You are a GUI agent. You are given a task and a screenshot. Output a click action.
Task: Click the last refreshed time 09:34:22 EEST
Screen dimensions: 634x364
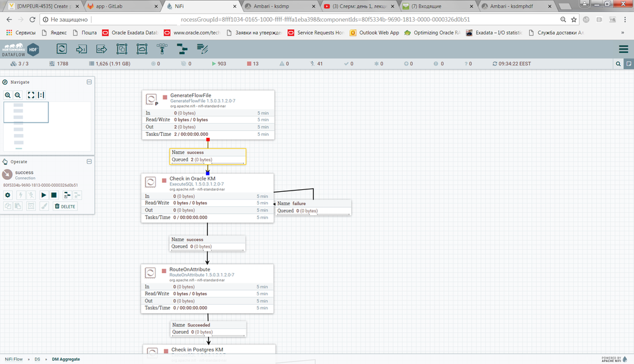(511, 64)
